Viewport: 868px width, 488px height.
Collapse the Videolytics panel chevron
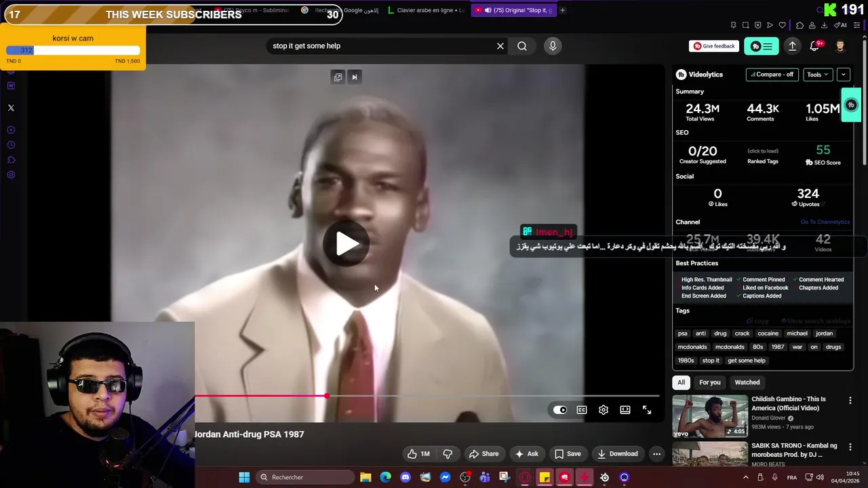[843, 75]
